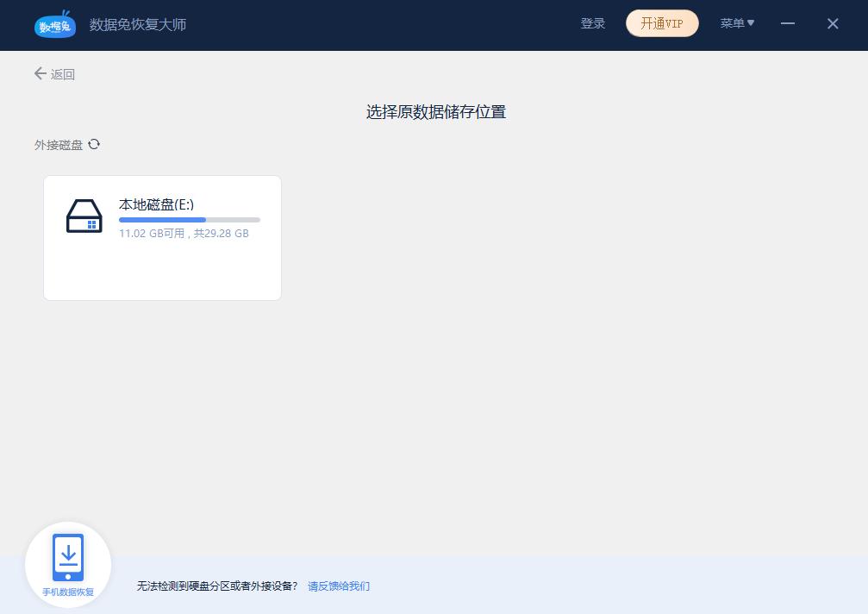The width and height of the screenshot is (868, 614).
Task: Open the 请反馈给我们 feedback link
Action: coord(338,586)
